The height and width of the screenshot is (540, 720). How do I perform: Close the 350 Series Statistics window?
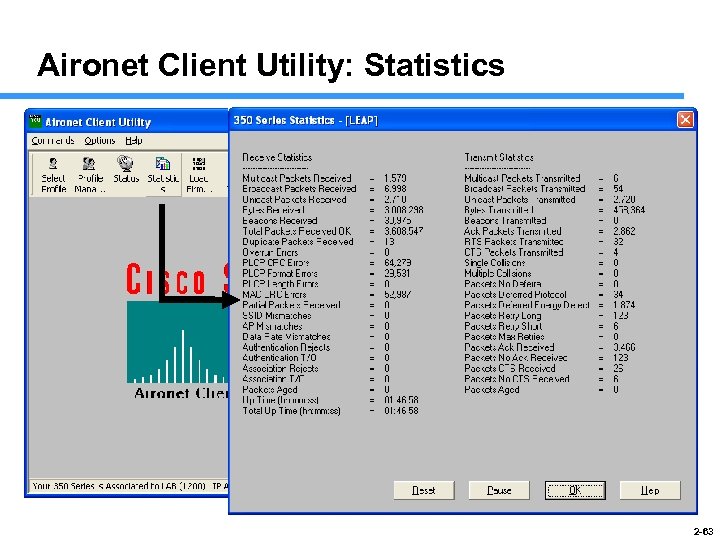point(685,120)
